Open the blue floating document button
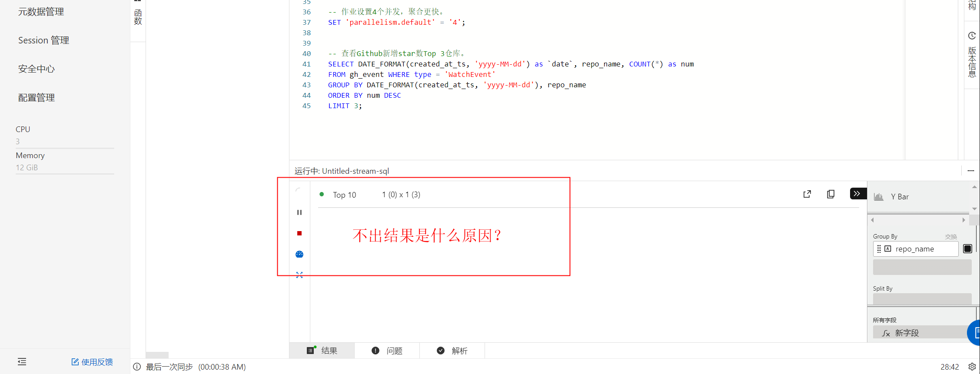The image size is (980, 374). tap(974, 333)
